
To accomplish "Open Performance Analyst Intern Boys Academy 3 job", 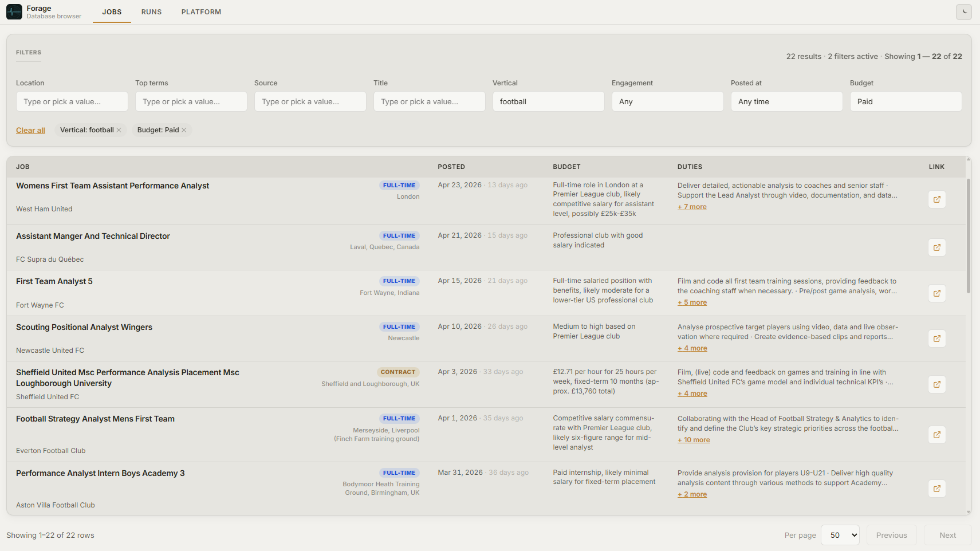I will coord(100,473).
